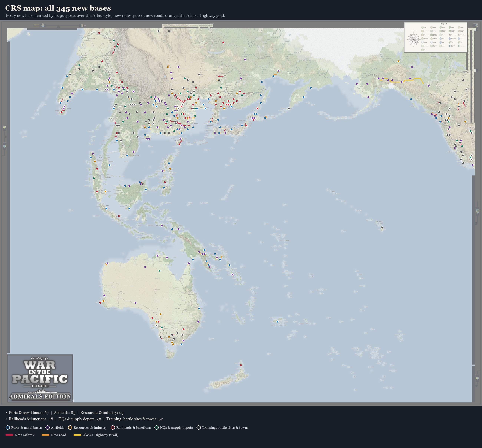Select the "Alaska Highway (trail)" legend label
The width and height of the screenshot is (482, 448).
(x=100, y=435)
